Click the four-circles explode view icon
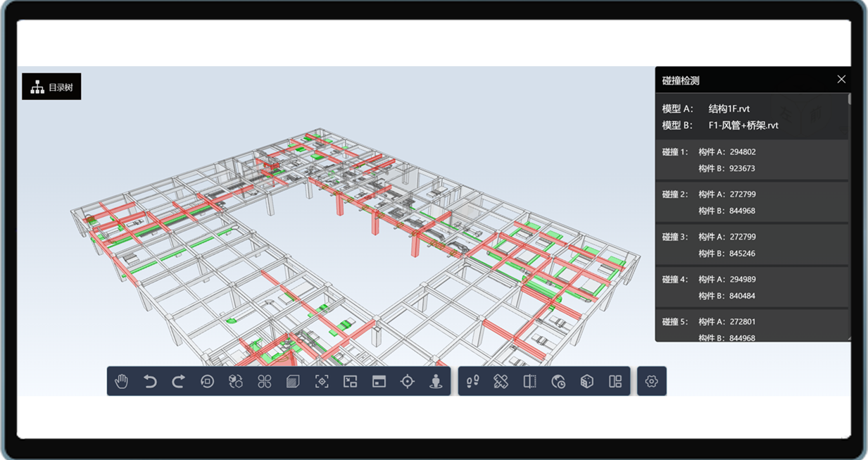This screenshot has height=460, width=868. coord(265,381)
